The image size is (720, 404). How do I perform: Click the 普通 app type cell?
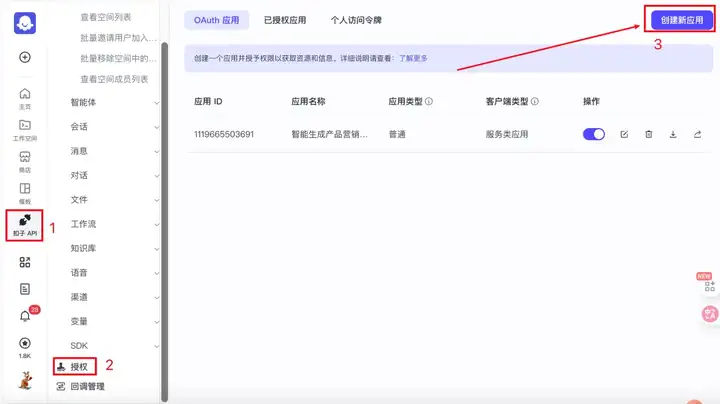(397, 134)
